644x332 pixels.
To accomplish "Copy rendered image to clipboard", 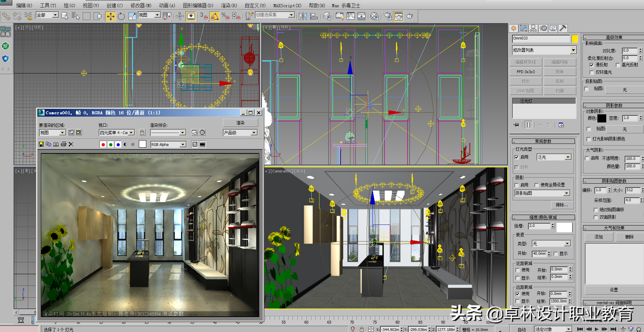I will [x=48, y=144].
